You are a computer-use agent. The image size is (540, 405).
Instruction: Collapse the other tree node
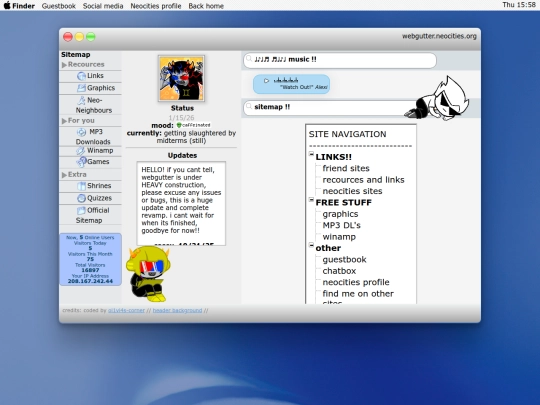tap(311, 245)
